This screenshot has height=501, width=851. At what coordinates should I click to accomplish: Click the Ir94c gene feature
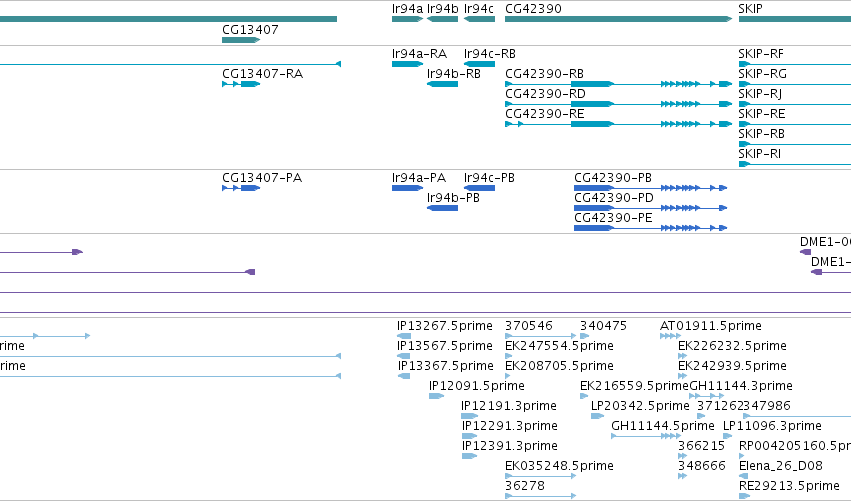(x=479, y=19)
